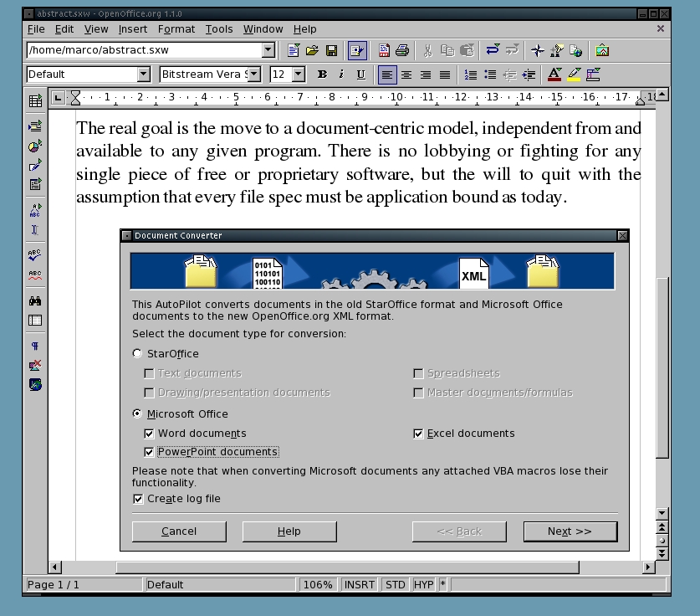Open the font size dropdown
Image resolution: width=700 pixels, height=616 pixels.
point(299,74)
